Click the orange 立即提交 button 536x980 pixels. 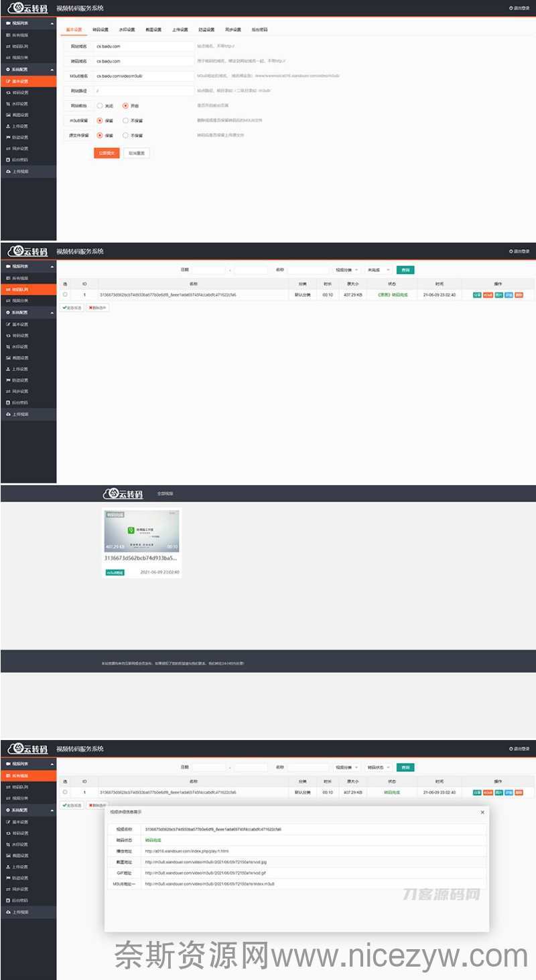coord(106,153)
